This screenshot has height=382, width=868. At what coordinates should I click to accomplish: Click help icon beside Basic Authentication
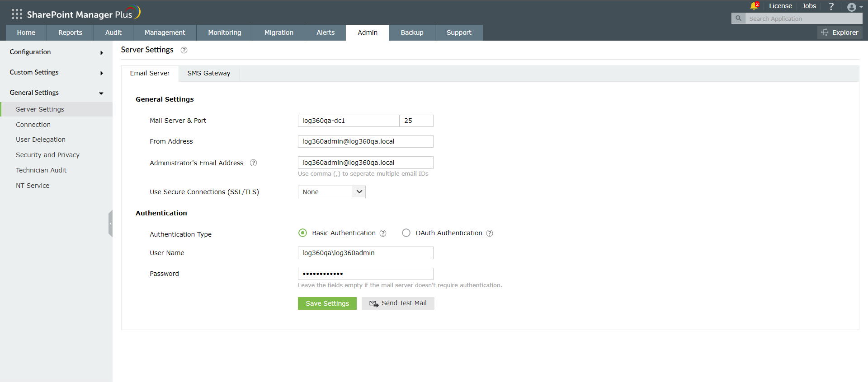383,233
